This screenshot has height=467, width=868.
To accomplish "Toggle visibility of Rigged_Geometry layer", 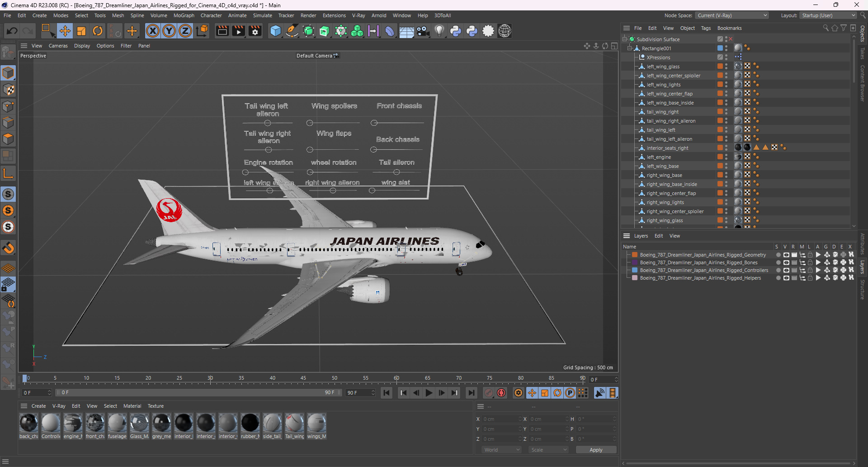I will [786, 255].
